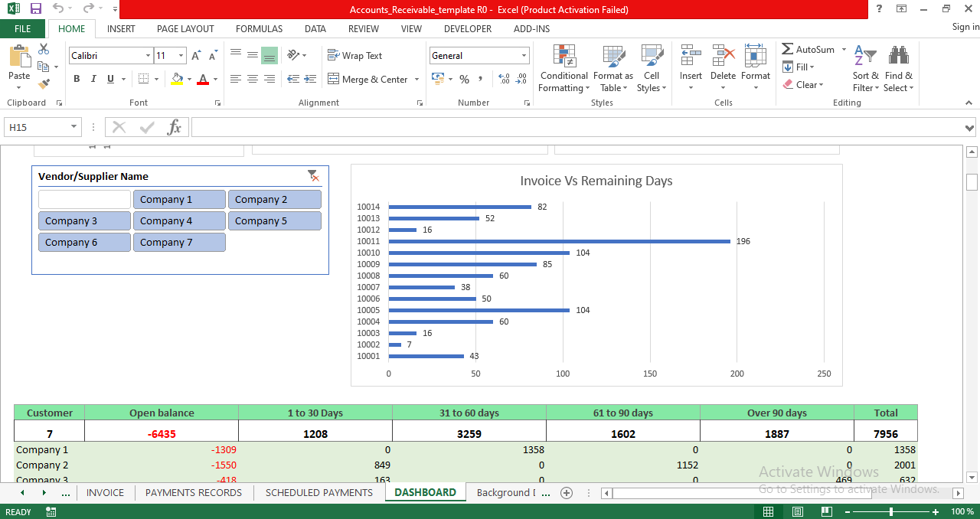Open the FILE tab
This screenshot has width=980, height=519.
[x=23, y=29]
